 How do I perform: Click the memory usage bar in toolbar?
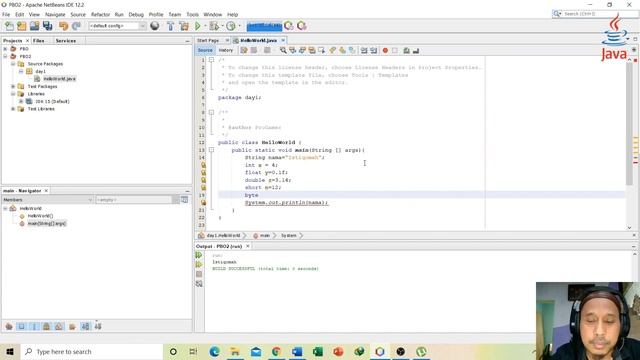coord(264,26)
